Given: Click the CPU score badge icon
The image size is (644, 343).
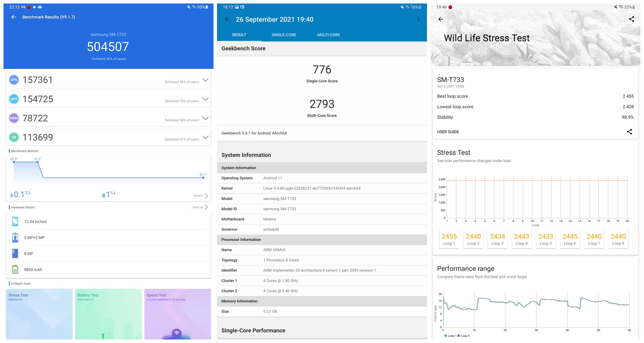Looking at the screenshot, I should point(14,80).
